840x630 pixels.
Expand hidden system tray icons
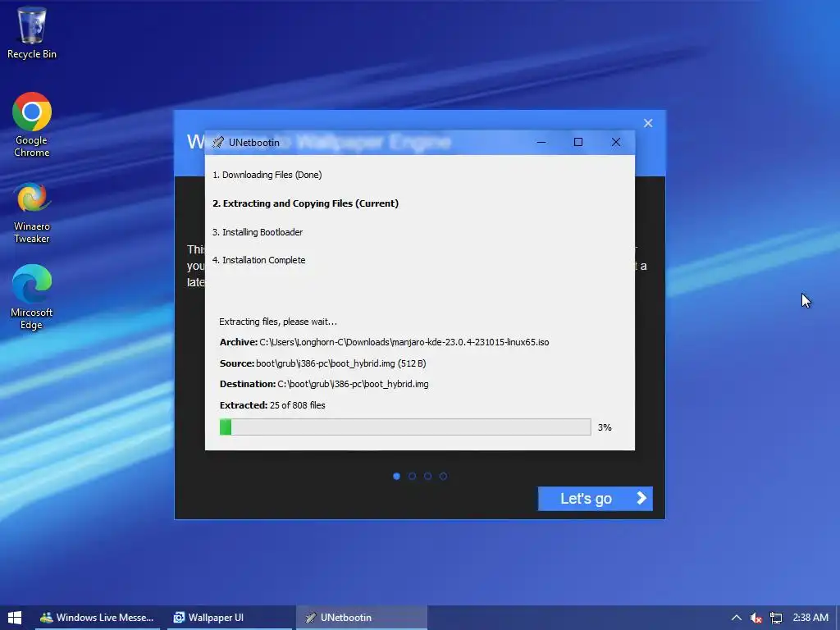tap(737, 618)
